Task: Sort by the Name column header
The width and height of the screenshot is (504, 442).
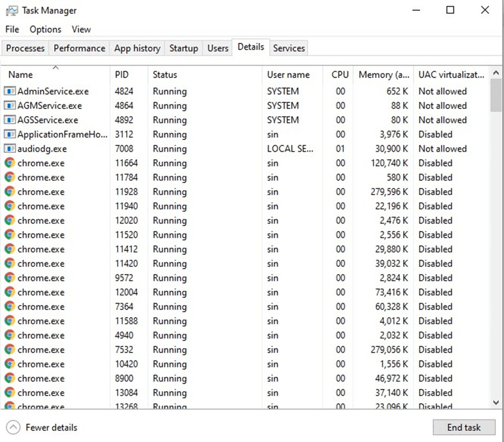Action: pyautogui.click(x=55, y=74)
